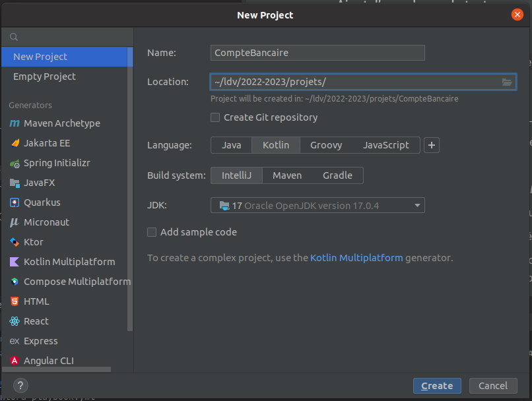Click the Kotlin Multiplatform icon in generators
This screenshot has width=532, height=401.
point(15,262)
